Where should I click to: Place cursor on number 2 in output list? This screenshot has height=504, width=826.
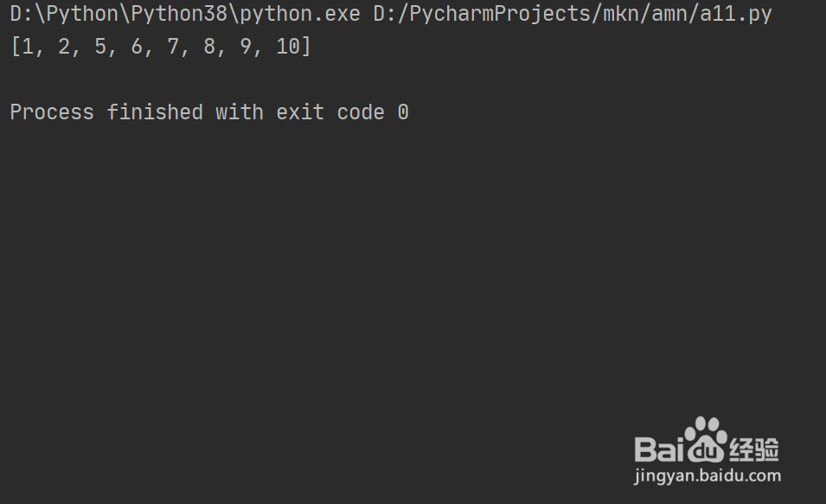[x=64, y=47]
